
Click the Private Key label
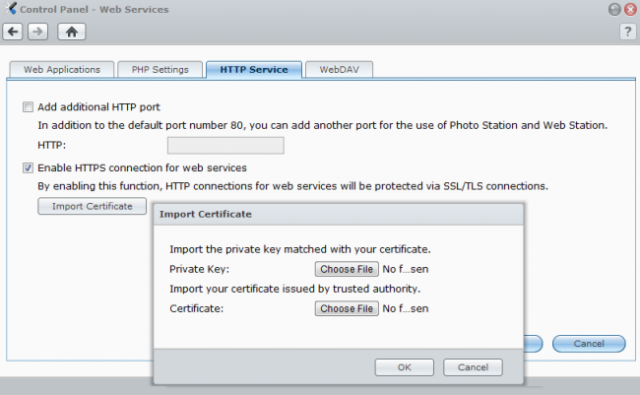[x=199, y=269]
